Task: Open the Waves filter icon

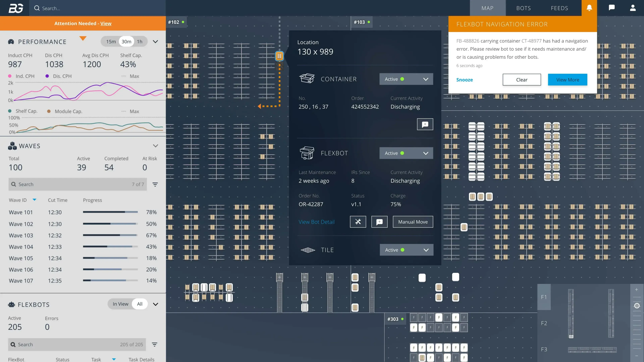Action: [155, 184]
